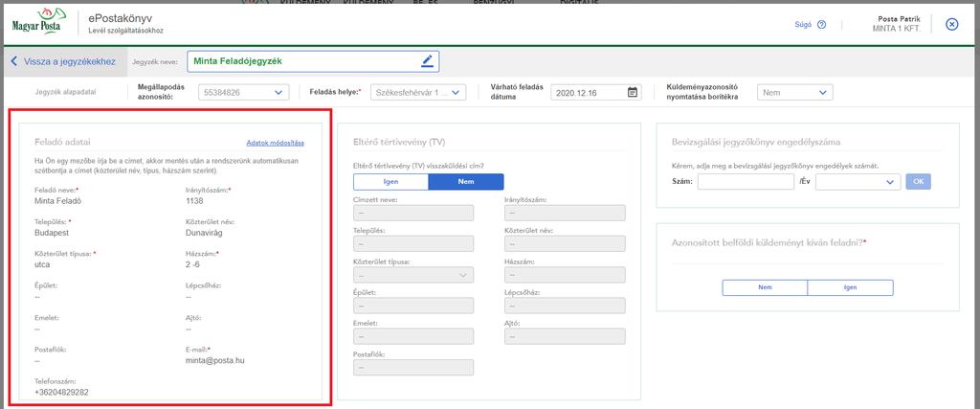Click the OK button
The image size is (980, 409).
coord(918,182)
